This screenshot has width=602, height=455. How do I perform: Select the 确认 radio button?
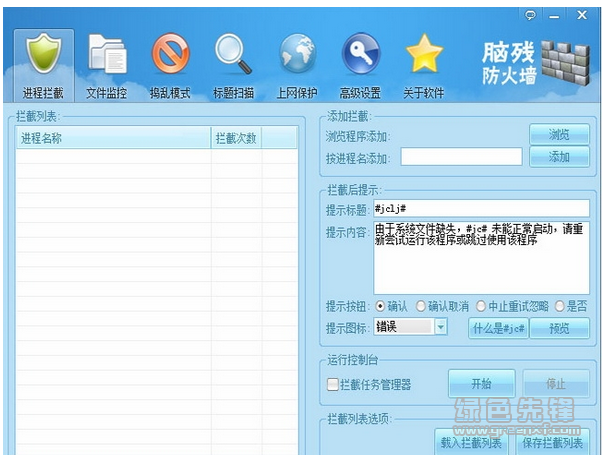[x=379, y=306]
